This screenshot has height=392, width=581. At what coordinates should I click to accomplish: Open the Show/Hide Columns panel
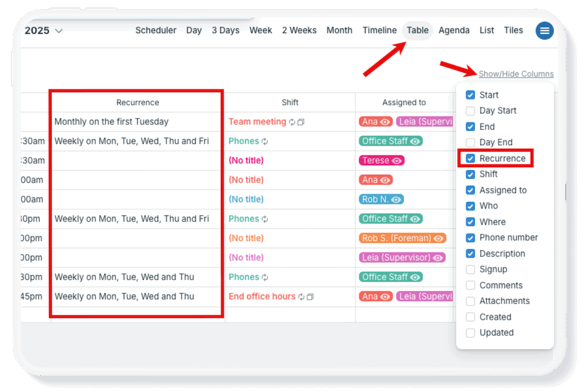516,74
